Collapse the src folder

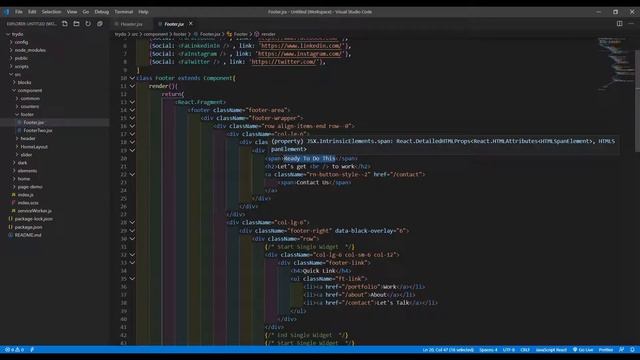click(x=18, y=75)
